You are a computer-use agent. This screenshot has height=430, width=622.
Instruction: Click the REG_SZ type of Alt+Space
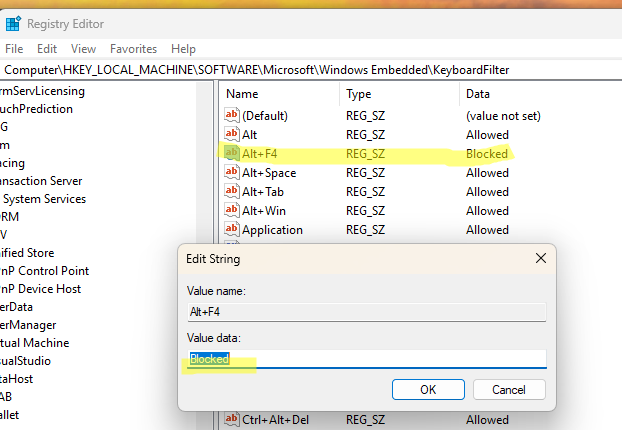(365, 173)
